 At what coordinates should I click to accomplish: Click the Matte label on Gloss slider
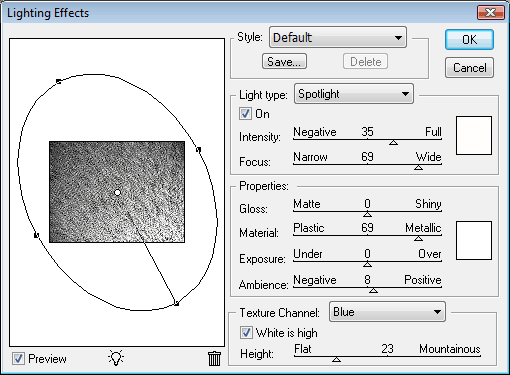[x=307, y=204]
